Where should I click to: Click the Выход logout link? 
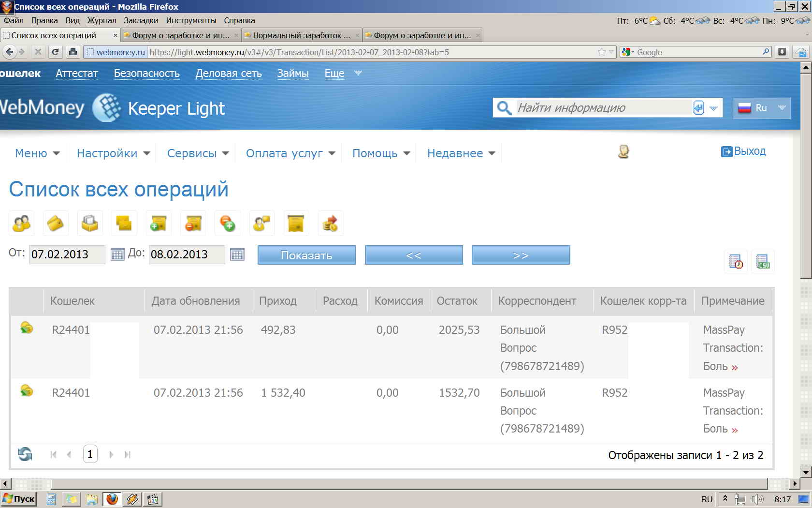point(749,151)
